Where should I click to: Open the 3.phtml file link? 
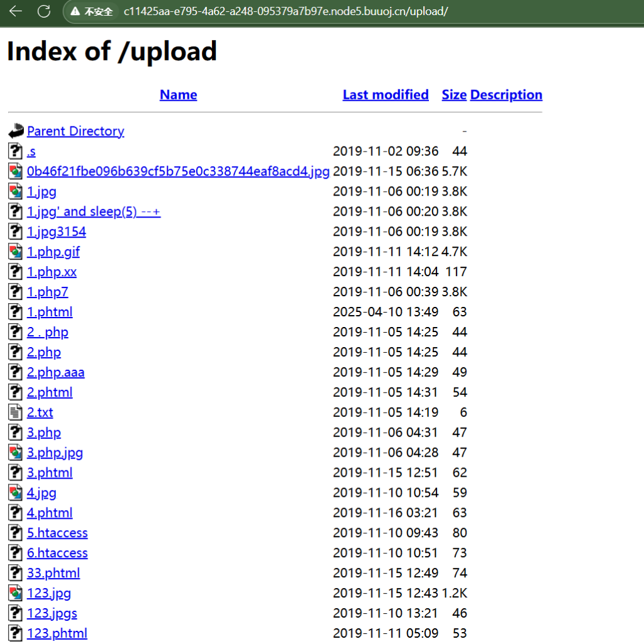point(50,474)
